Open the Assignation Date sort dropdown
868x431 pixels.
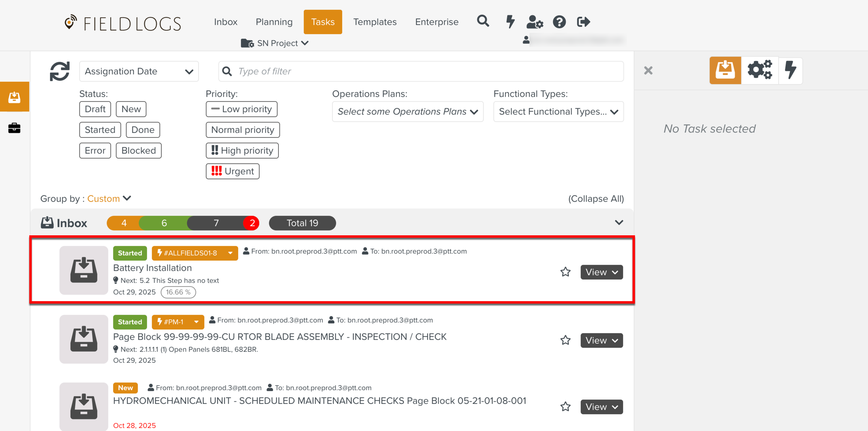(x=139, y=71)
